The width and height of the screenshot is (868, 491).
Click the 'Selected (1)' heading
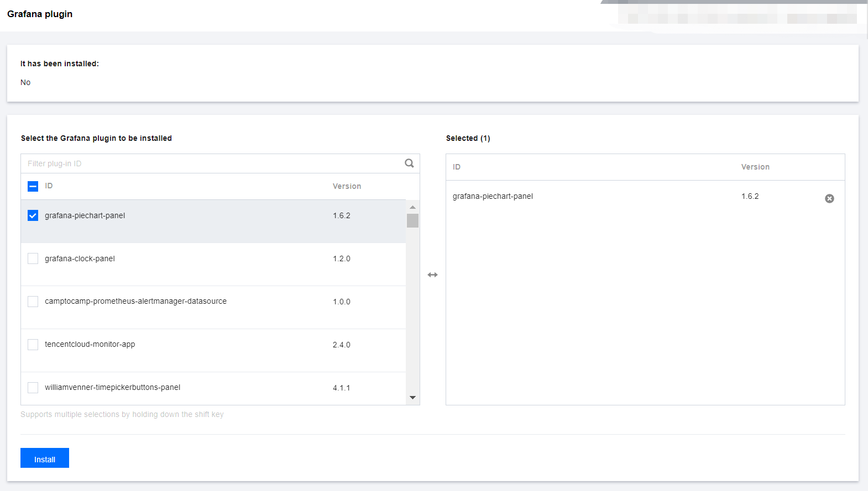(468, 138)
